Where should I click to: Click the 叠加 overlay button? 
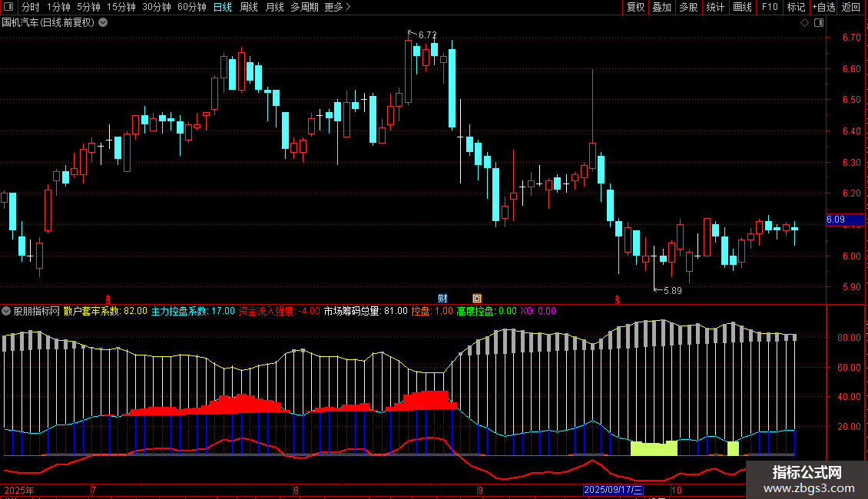[x=661, y=7]
